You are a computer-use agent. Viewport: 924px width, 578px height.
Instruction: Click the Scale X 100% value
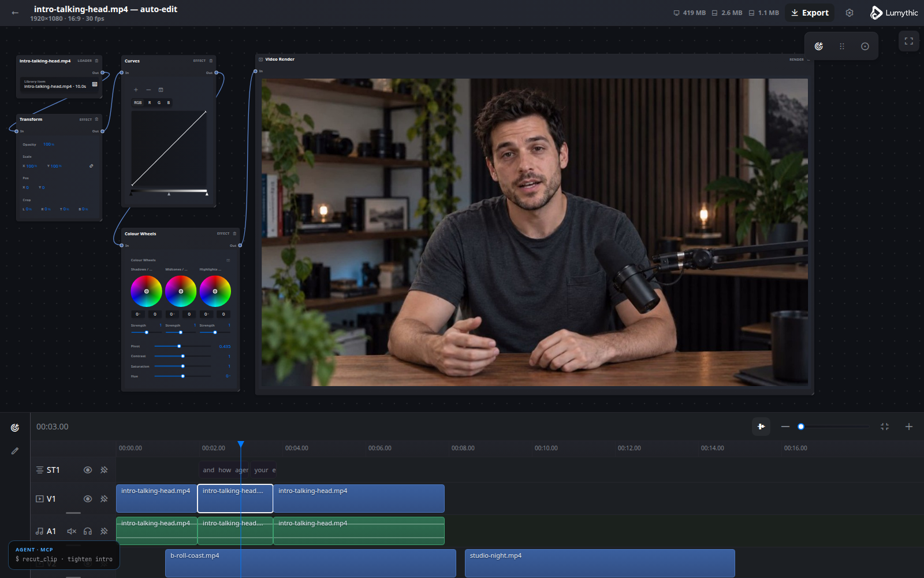[31, 166]
